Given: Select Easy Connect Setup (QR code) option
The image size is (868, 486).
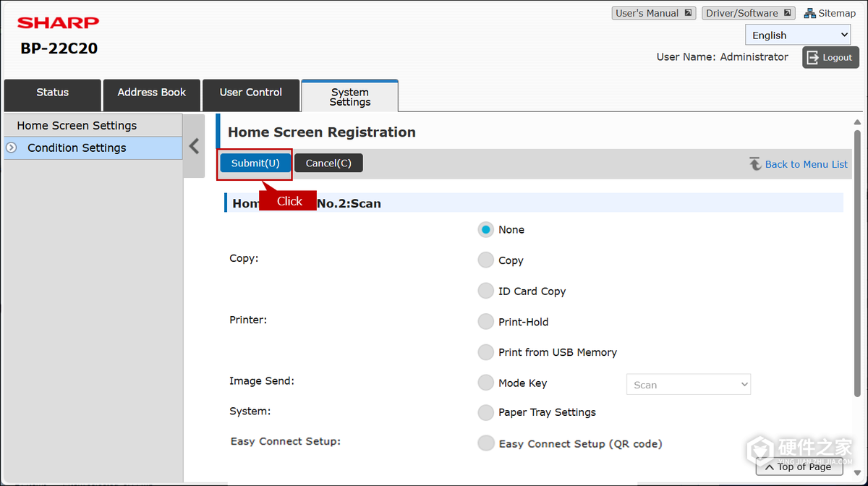Looking at the screenshot, I should click(x=485, y=443).
